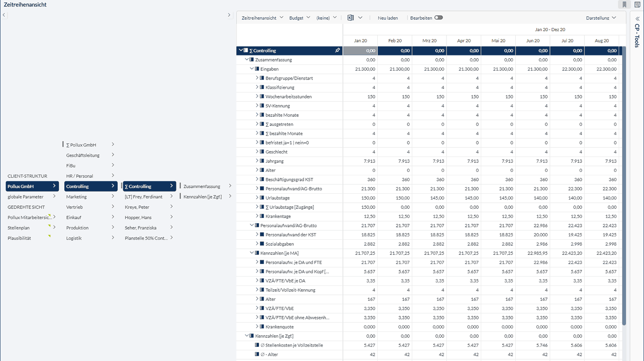The image size is (644, 361).
Task: Click the Neu laden button
Action: tap(388, 18)
